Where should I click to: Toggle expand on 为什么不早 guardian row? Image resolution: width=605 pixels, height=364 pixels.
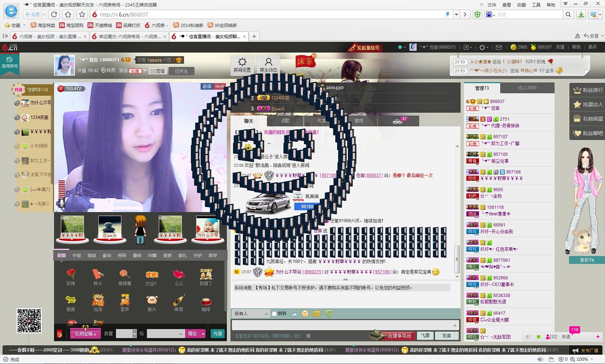pos(17,103)
